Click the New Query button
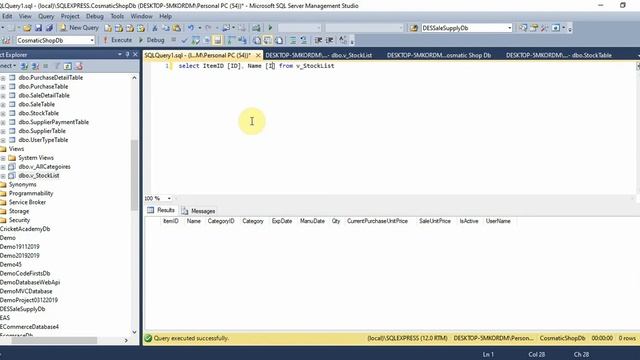 [x=79, y=28]
